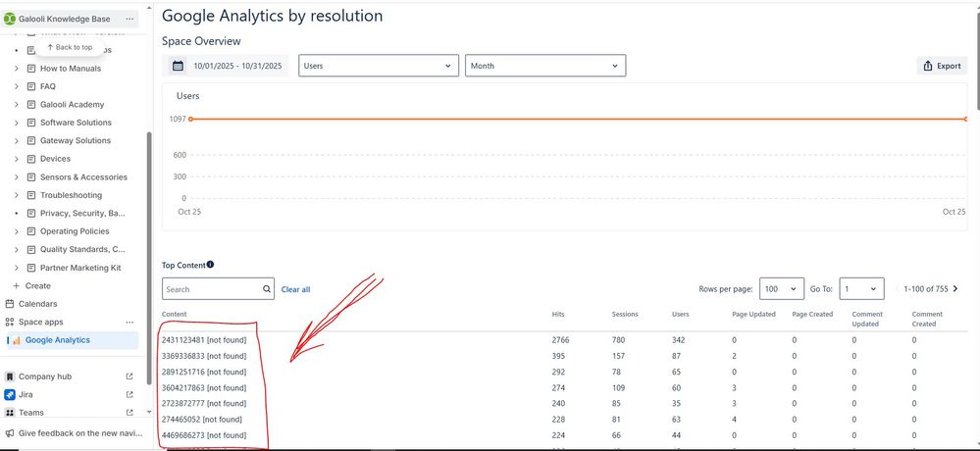
Task: Click the main page vertical scrollbar
Action: (x=977, y=60)
